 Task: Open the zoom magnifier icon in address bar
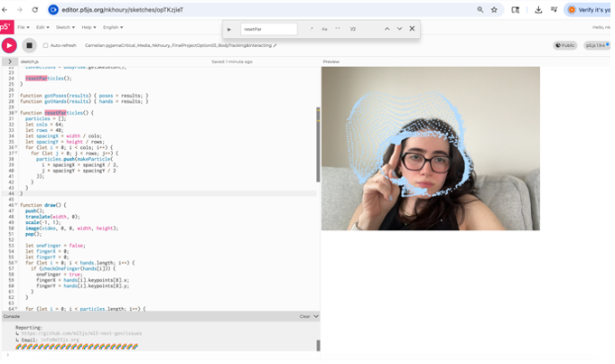(480, 10)
